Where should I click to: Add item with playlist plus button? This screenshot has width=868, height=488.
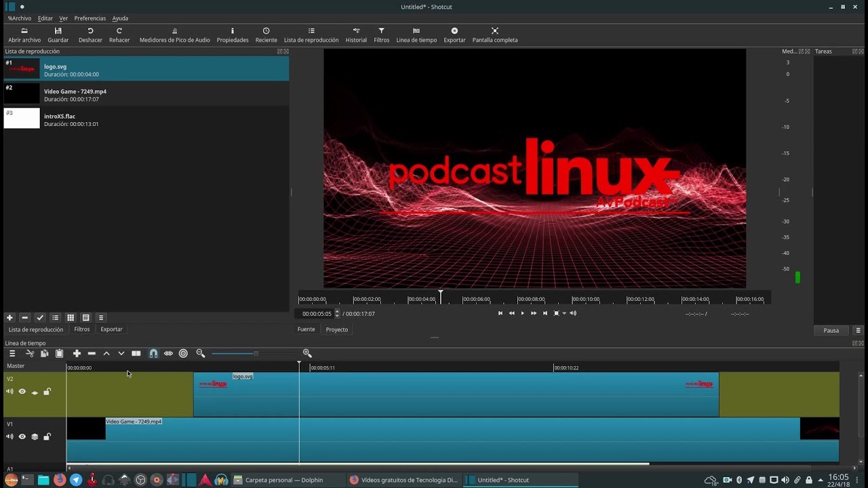[x=9, y=317]
